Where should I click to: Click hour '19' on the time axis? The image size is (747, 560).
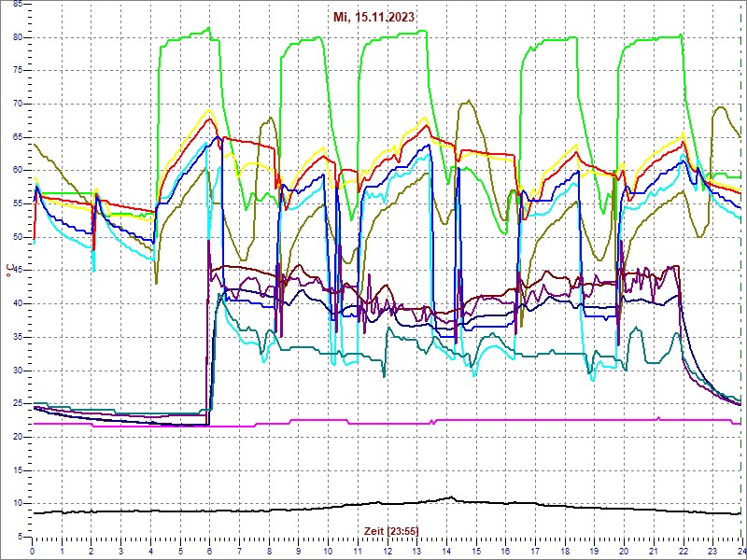point(594,550)
